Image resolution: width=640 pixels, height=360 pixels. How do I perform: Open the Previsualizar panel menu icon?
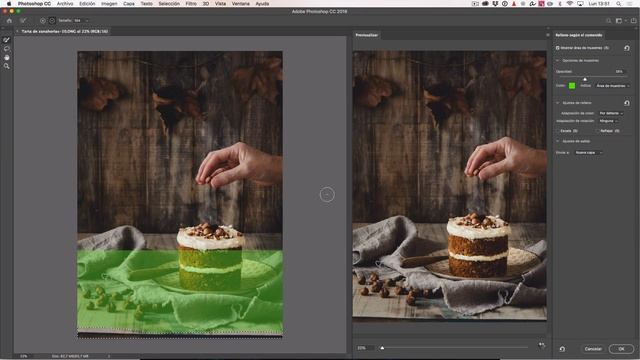[x=548, y=35]
